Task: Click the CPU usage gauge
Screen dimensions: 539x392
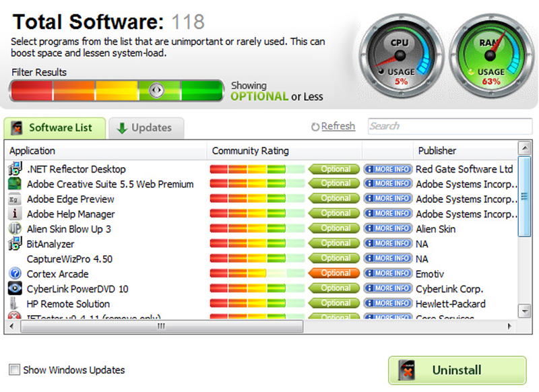Action: click(401, 57)
